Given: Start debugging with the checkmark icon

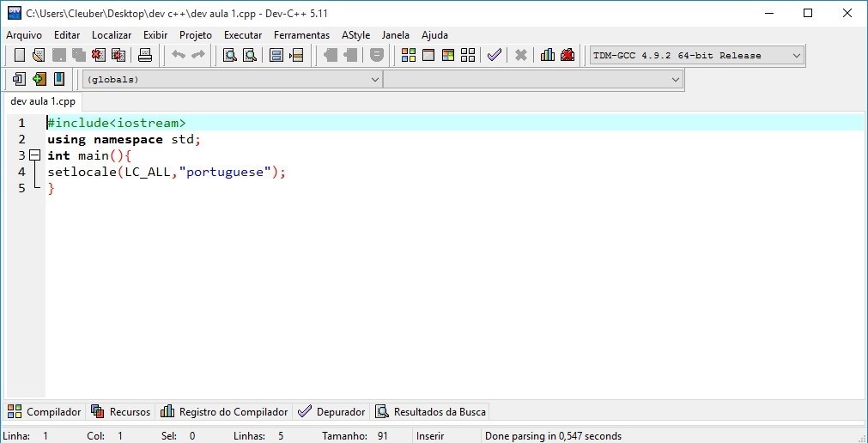Looking at the screenshot, I should pos(495,55).
